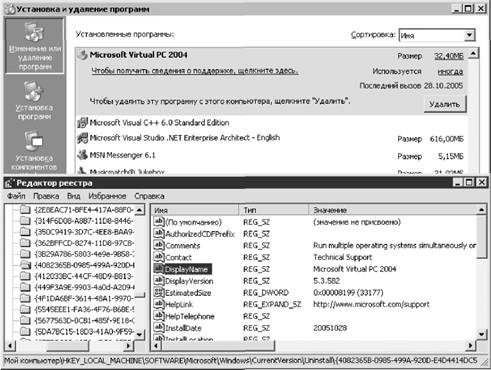Select 'MSN Messenger 6.1' in programs list
The width and height of the screenshot is (491, 370).
pyautogui.click(x=122, y=155)
